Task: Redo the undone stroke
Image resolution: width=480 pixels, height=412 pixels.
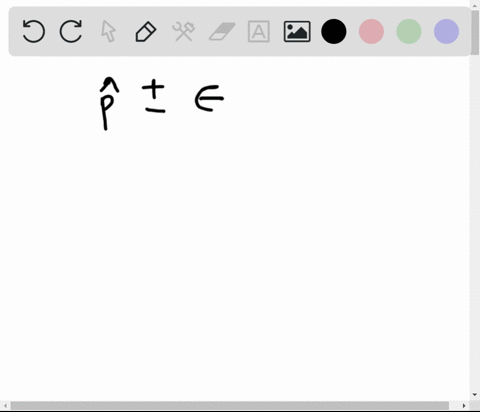Action: 71,31
